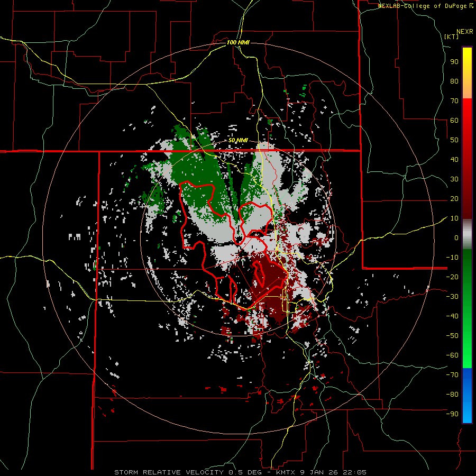Select the 80 value on the velocity scale
This screenshot has height=476, width=476.
point(454,81)
